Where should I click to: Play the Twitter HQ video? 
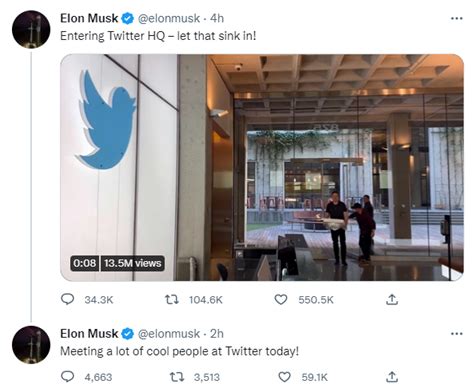[262, 167]
